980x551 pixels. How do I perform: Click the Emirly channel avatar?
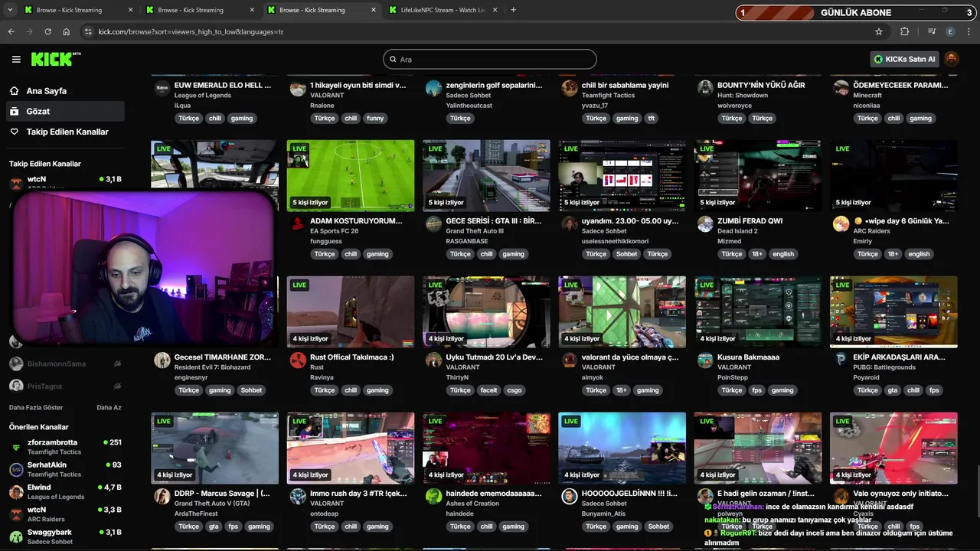pyautogui.click(x=841, y=224)
